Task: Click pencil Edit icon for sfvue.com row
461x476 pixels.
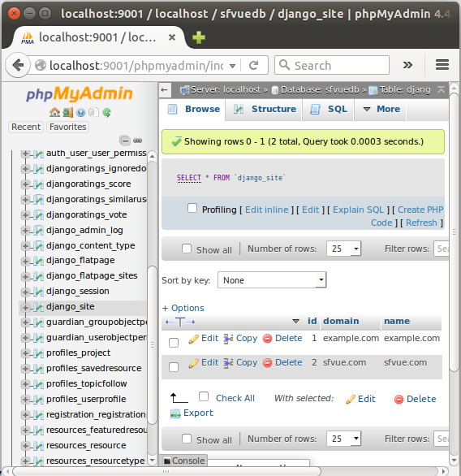Action: pos(193,363)
